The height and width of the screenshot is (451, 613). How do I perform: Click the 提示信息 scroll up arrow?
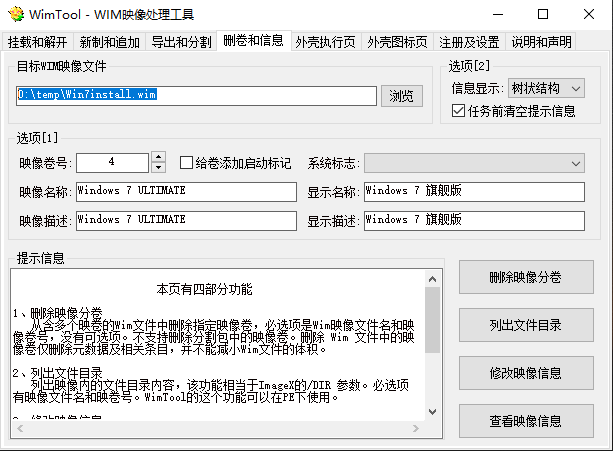click(x=432, y=279)
